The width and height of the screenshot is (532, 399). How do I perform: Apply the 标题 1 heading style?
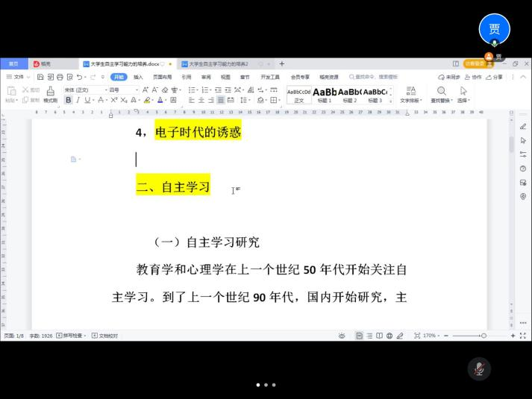pyautogui.click(x=325, y=95)
